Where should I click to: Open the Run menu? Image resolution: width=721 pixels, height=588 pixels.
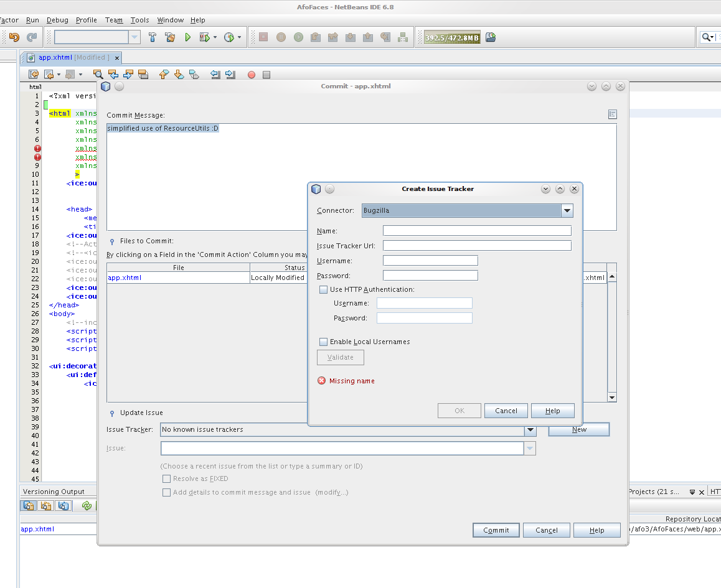(32, 20)
